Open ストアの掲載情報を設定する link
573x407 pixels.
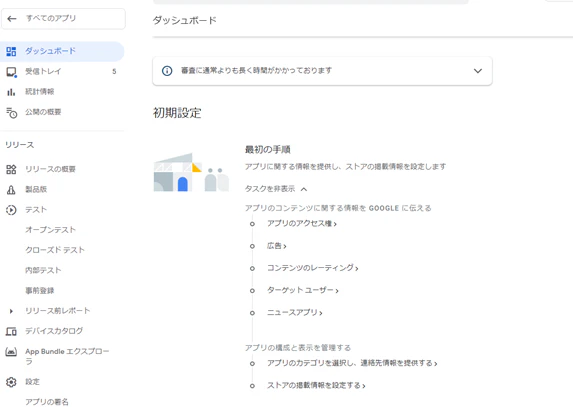pos(316,385)
